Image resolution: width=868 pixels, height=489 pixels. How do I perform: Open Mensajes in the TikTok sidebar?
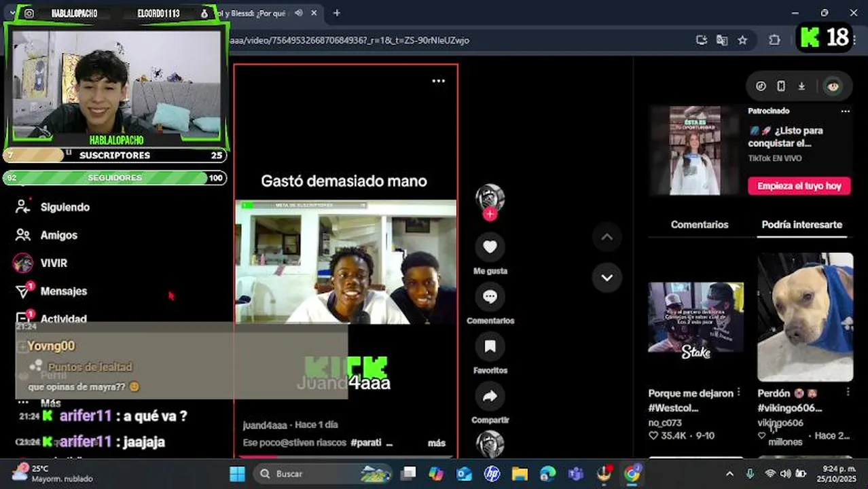point(51,291)
